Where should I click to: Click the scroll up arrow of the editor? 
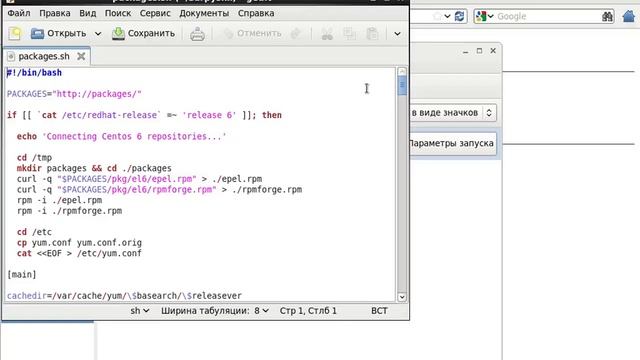point(402,71)
